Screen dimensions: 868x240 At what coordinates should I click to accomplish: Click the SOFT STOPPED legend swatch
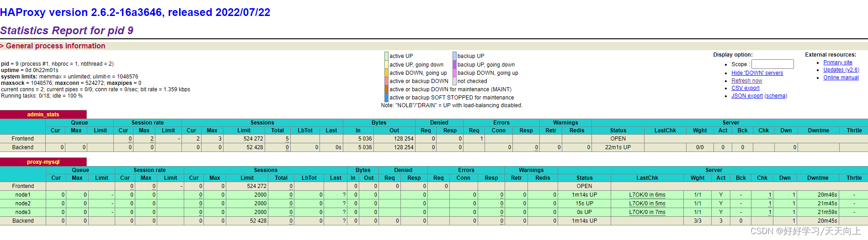click(x=387, y=98)
